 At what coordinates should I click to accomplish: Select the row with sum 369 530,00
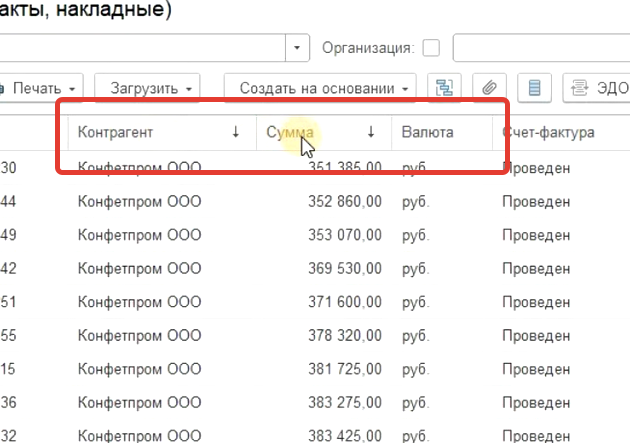315,268
